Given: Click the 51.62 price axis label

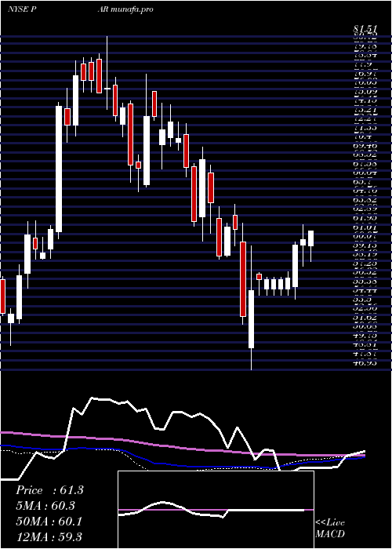Looking at the screenshot, I should pyautogui.click(x=365, y=317).
